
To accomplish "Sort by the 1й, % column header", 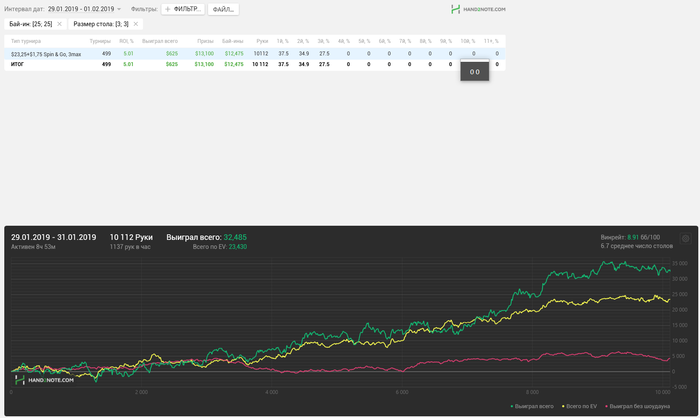I will 283,41.
